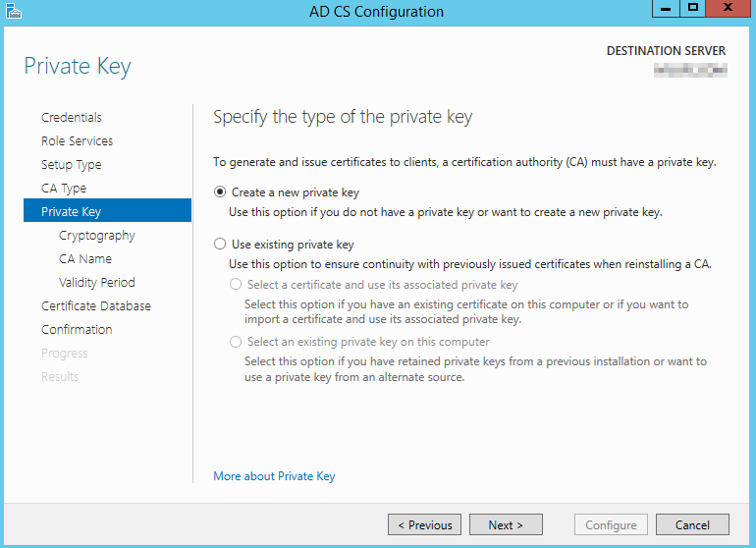Click the AD CS Configuration title bar icon
The width and height of the screenshot is (756, 548).
[14, 12]
